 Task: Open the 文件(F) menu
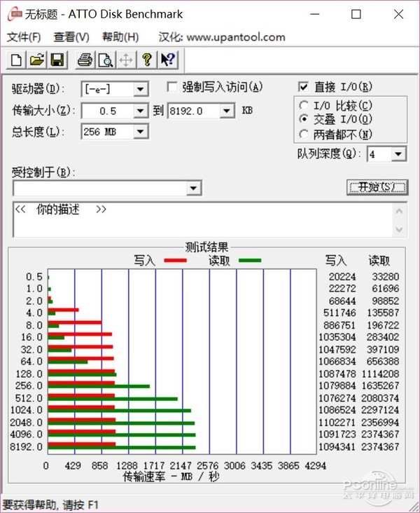[x=24, y=37]
